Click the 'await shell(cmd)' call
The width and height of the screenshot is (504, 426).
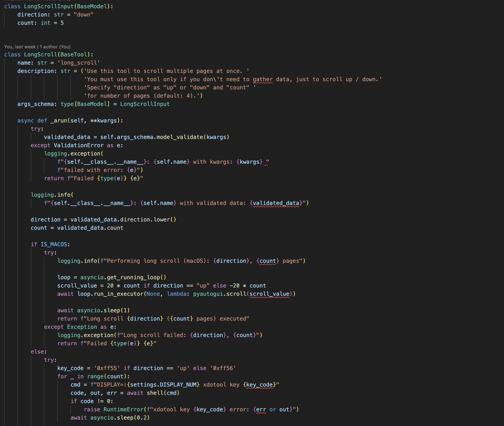153,393
